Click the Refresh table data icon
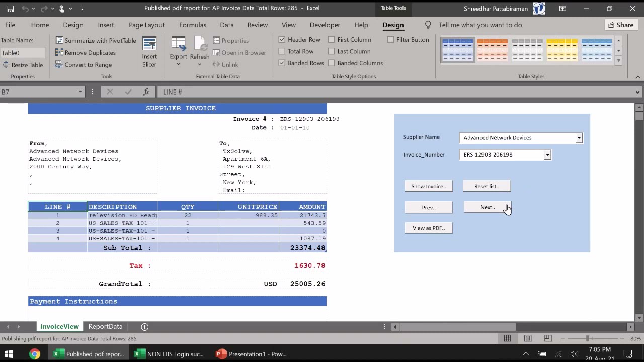The height and width of the screenshot is (362, 644). [x=200, y=44]
